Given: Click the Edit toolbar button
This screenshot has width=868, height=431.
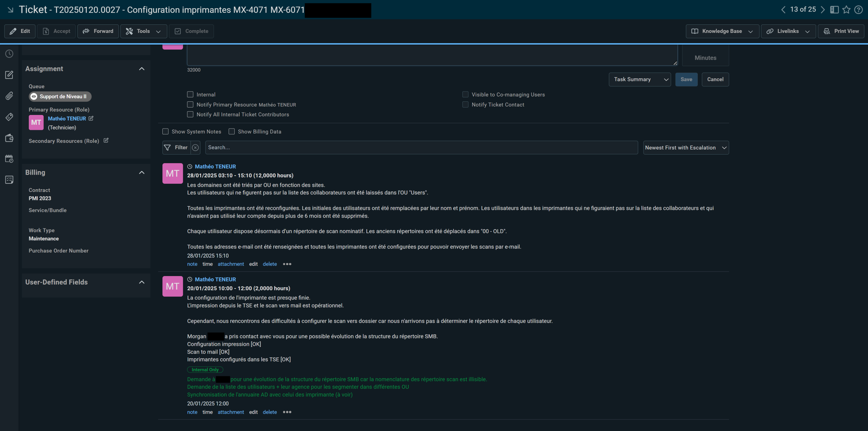Looking at the screenshot, I should pyautogui.click(x=20, y=31).
